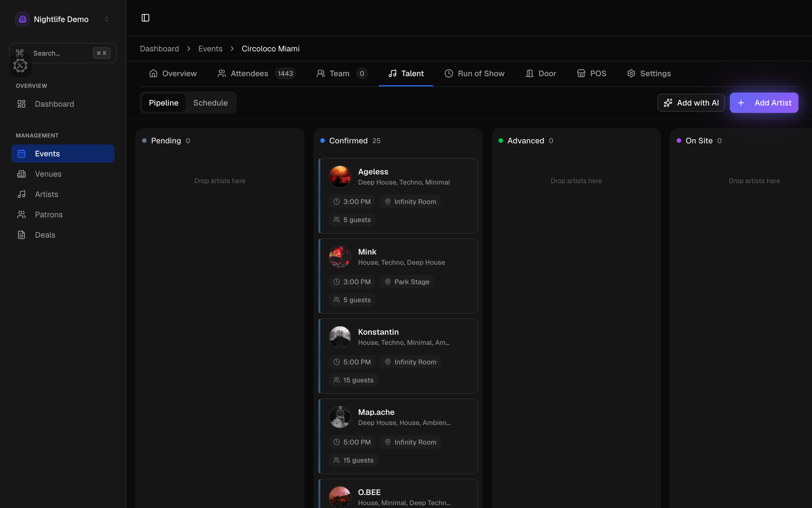This screenshot has width=812, height=508.
Task: Click the Artists music note icon
Action: pyautogui.click(x=21, y=194)
